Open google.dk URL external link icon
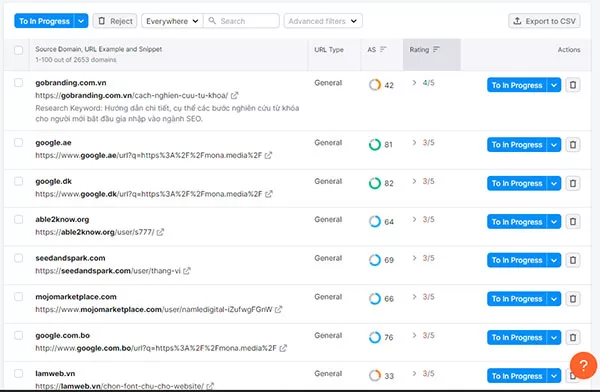Viewport: 600px width, 392px height. [x=269, y=194]
